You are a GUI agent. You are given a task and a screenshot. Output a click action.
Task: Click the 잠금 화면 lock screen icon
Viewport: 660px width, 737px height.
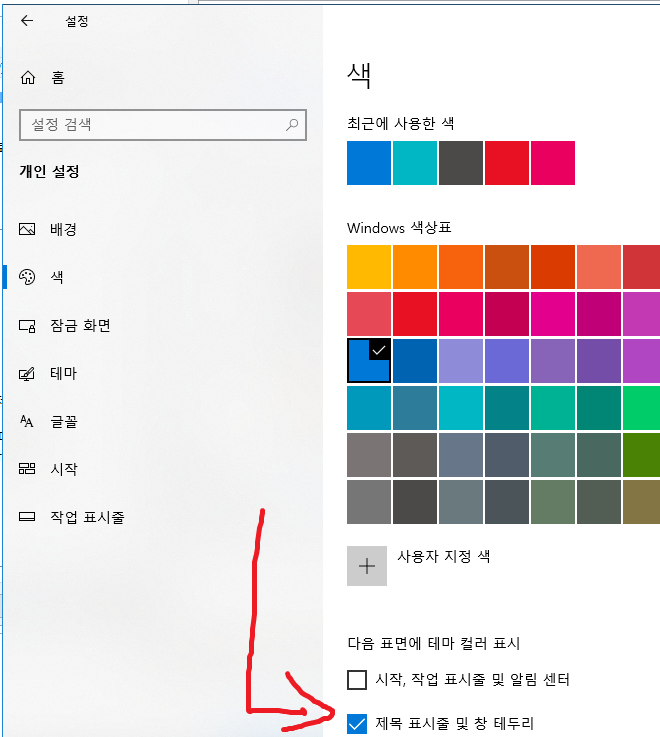coord(27,326)
